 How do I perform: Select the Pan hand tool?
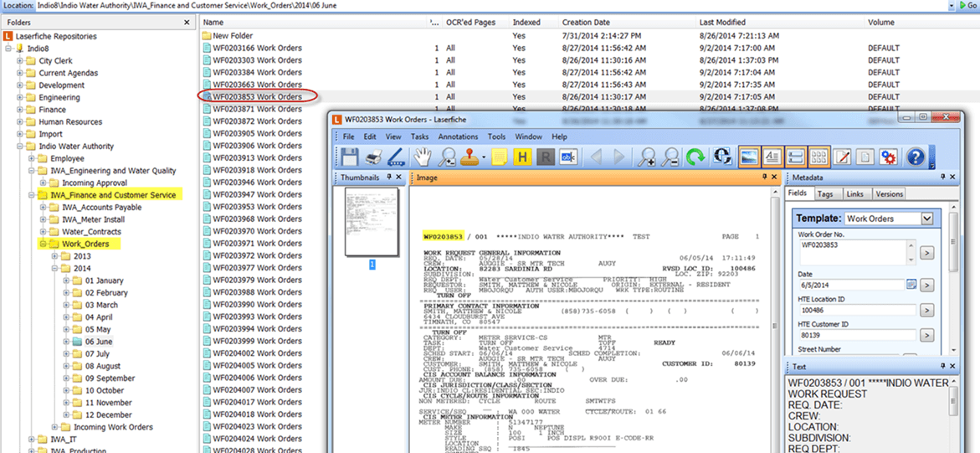[x=423, y=157]
